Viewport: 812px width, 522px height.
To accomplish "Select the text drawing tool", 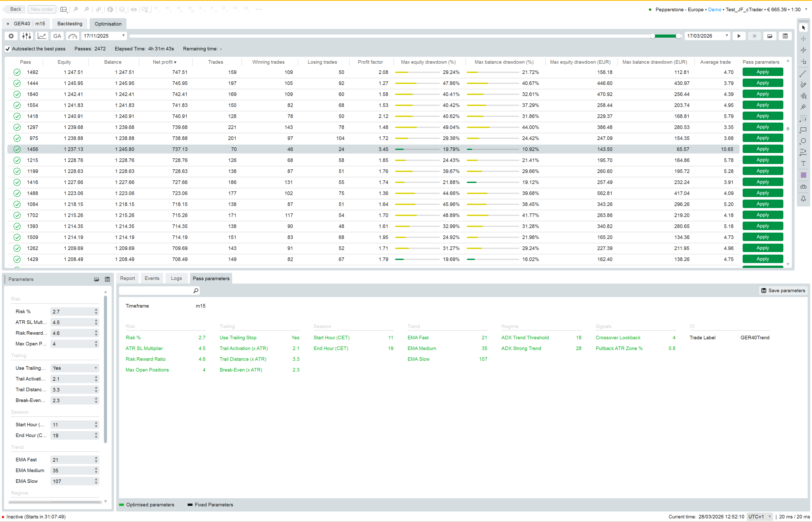I will (803, 164).
